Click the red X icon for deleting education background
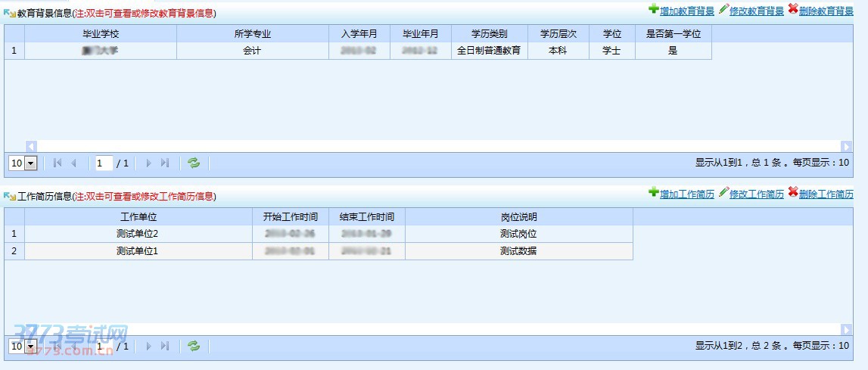Screen dimensions: 868x370 tap(792, 9)
